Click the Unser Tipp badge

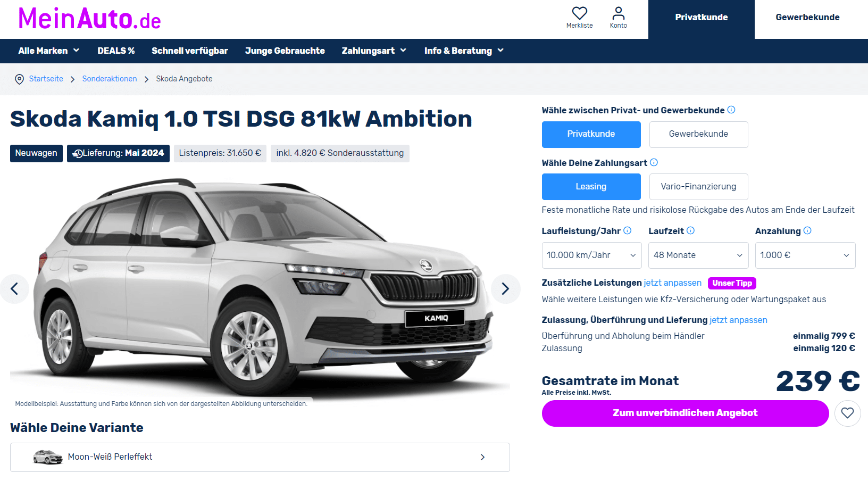(x=732, y=283)
